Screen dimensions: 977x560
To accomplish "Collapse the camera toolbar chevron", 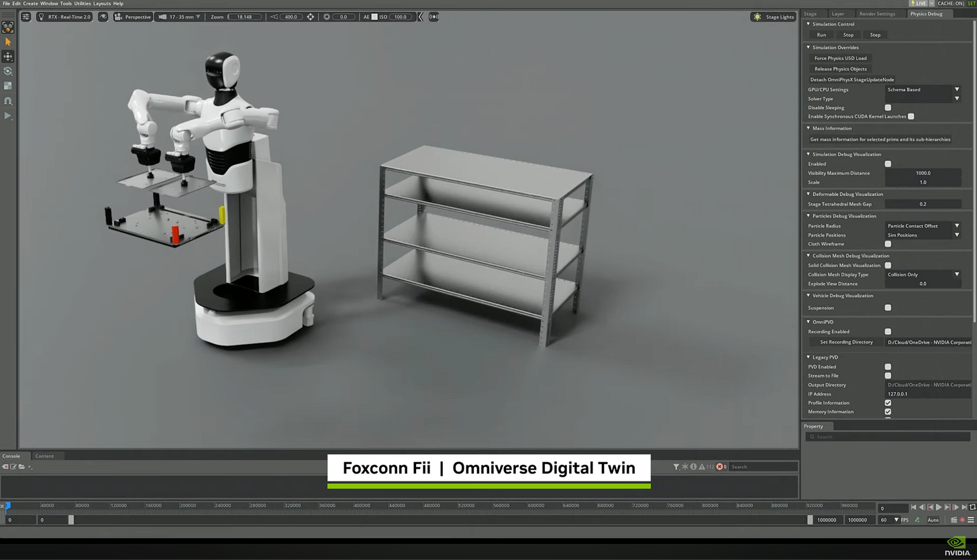I will pyautogui.click(x=421, y=17).
